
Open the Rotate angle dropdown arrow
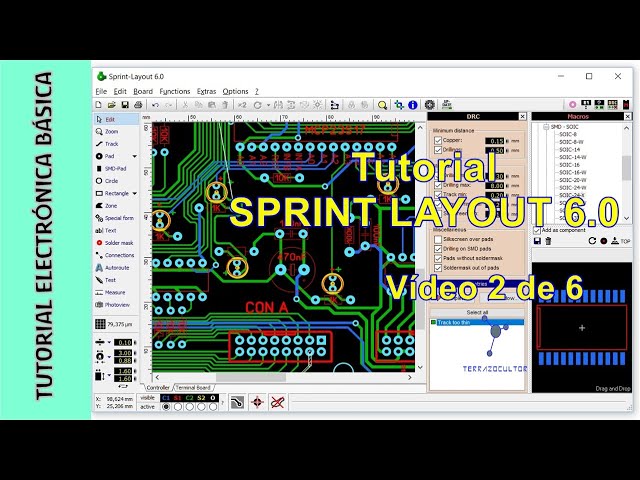coord(268,105)
